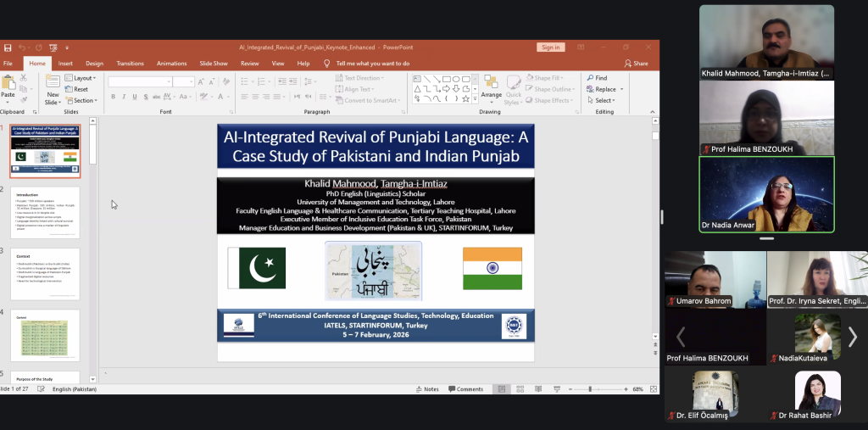
Task: Select slide 3 Context thumbnail
Action: pyautogui.click(x=45, y=274)
